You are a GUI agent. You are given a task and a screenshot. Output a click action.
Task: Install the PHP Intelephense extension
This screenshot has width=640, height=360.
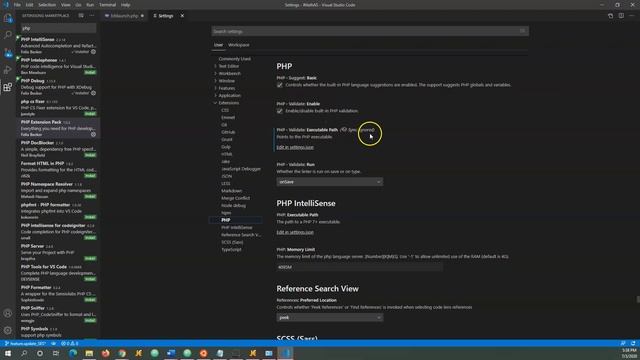(90, 72)
